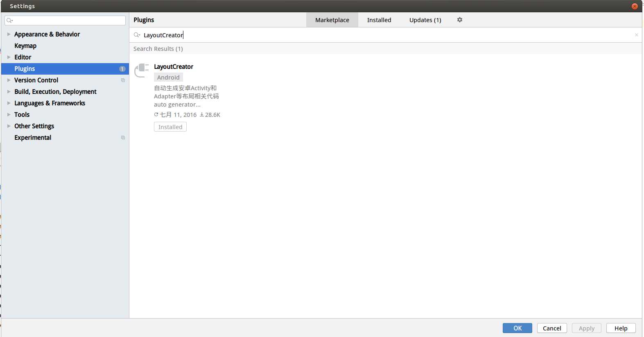Close the Settings dialog window

[x=635, y=6]
